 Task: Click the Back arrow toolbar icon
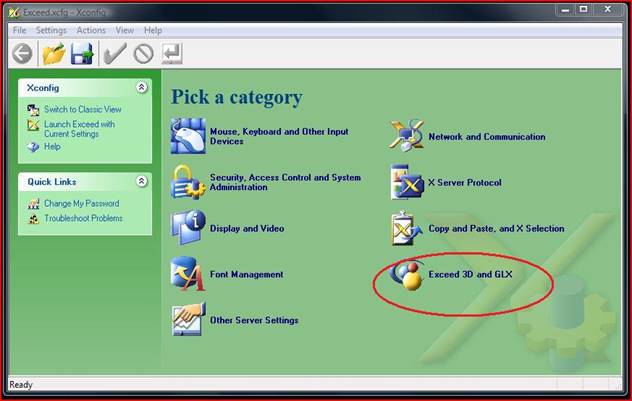[22, 54]
